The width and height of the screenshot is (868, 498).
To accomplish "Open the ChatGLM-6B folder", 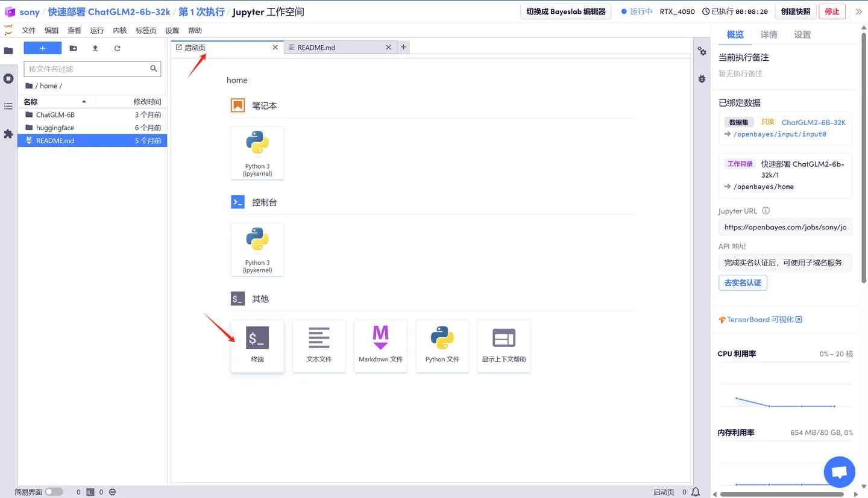I will (92, 114).
